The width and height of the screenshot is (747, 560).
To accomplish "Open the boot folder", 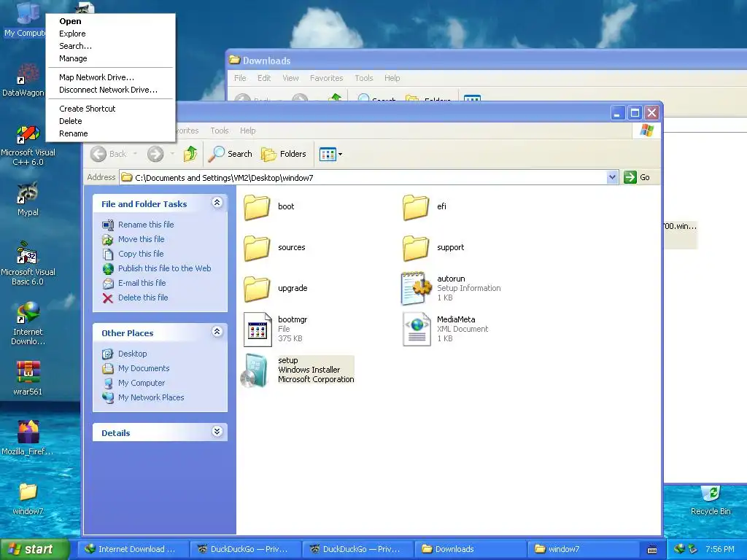I will tap(269, 206).
